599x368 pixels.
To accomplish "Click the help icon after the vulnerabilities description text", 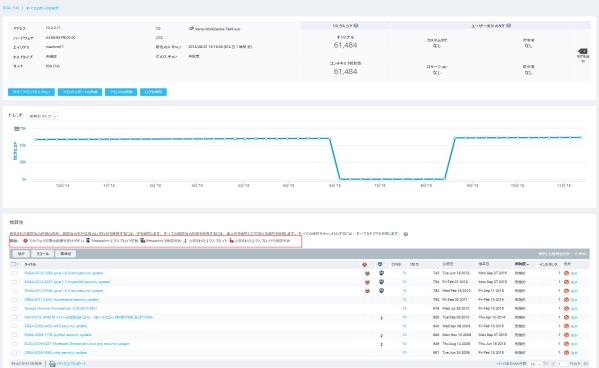I will tap(406, 234).
